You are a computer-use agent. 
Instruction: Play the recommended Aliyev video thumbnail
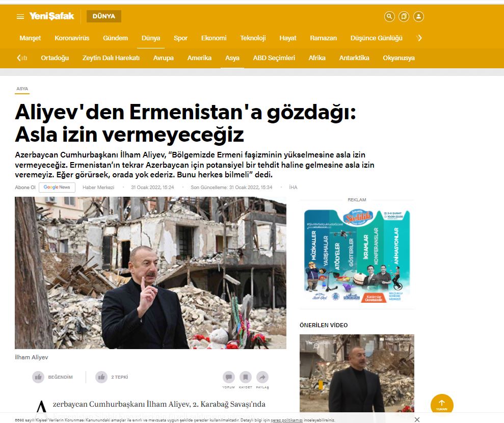tap(357, 374)
